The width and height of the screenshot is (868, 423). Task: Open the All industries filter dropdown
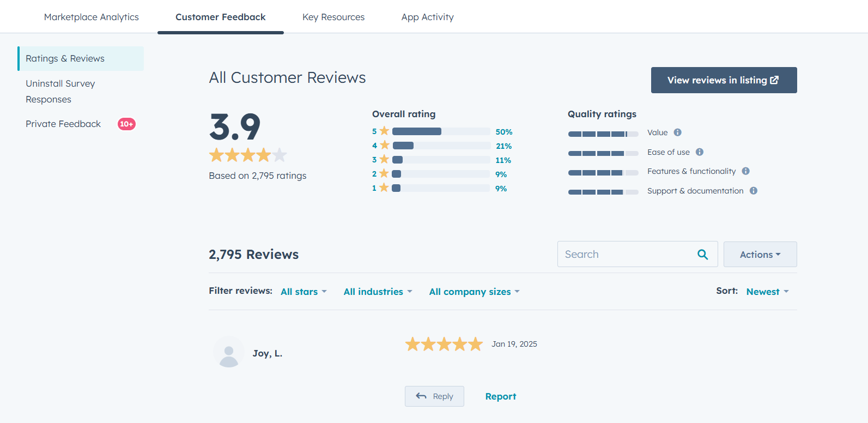[x=378, y=292]
